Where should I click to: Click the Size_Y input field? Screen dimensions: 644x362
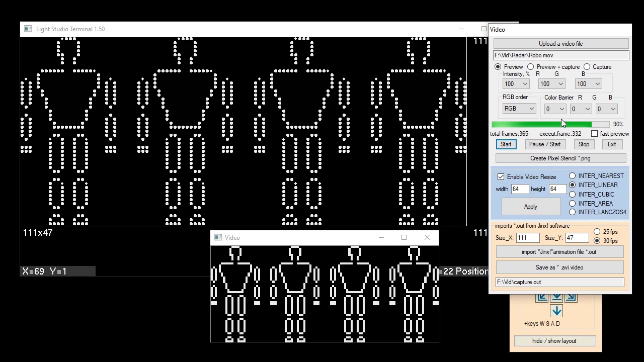577,238
